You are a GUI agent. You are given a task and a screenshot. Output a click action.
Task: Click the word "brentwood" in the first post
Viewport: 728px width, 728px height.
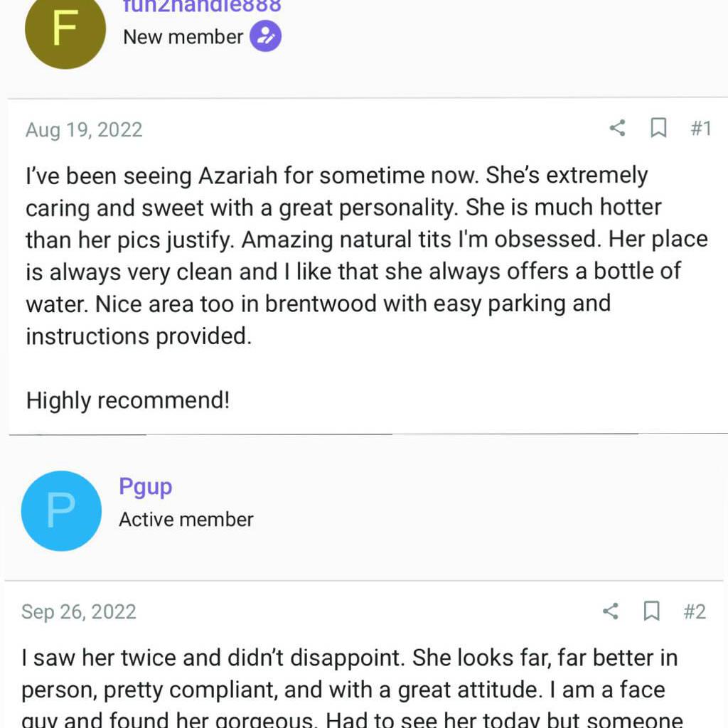coord(321,304)
